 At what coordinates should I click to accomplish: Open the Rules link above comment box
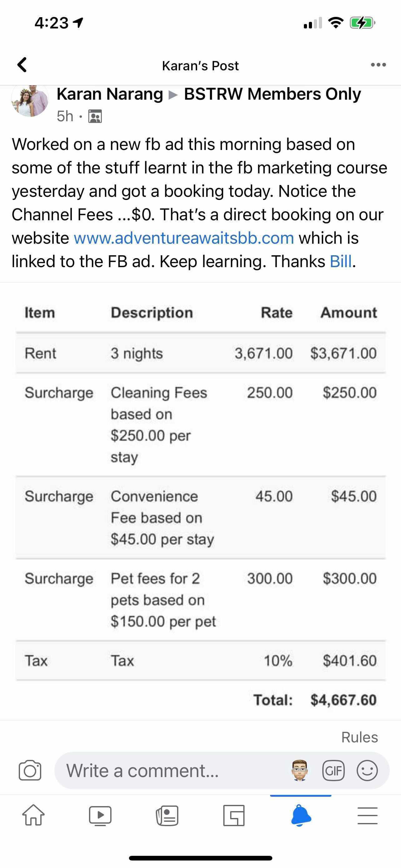pos(359,737)
